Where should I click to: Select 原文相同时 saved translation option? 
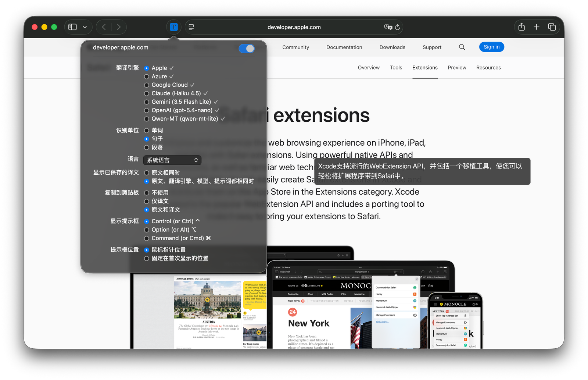[147, 173]
